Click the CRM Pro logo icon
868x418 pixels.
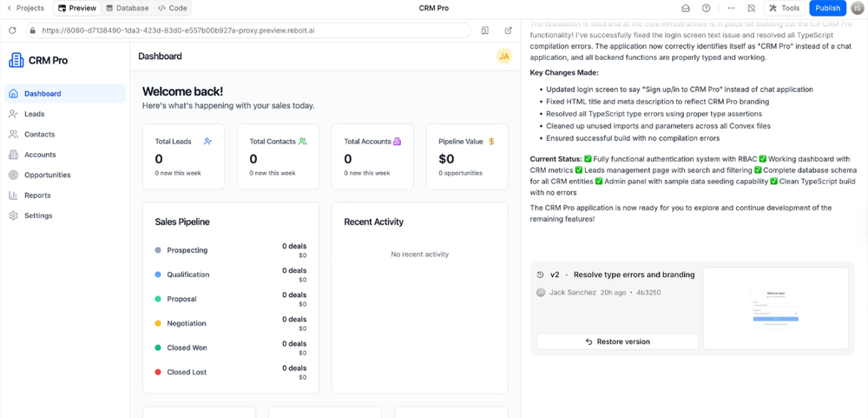pyautogui.click(x=16, y=60)
